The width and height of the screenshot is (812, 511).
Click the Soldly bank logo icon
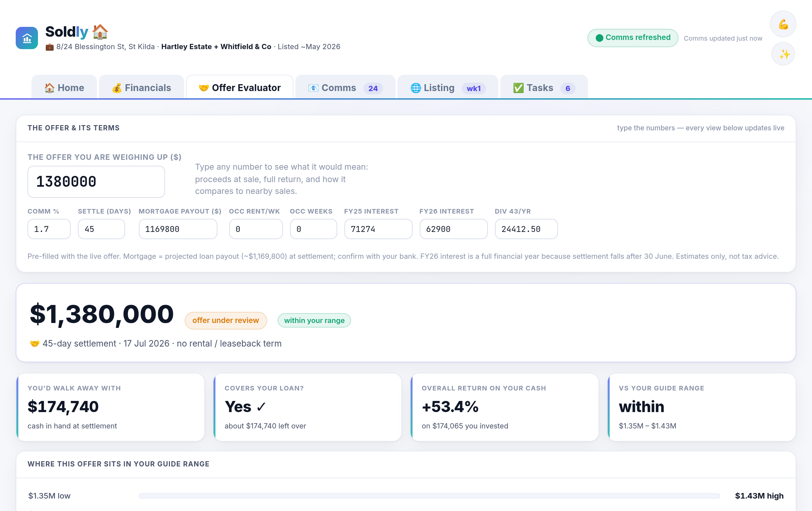(x=27, y=38)
